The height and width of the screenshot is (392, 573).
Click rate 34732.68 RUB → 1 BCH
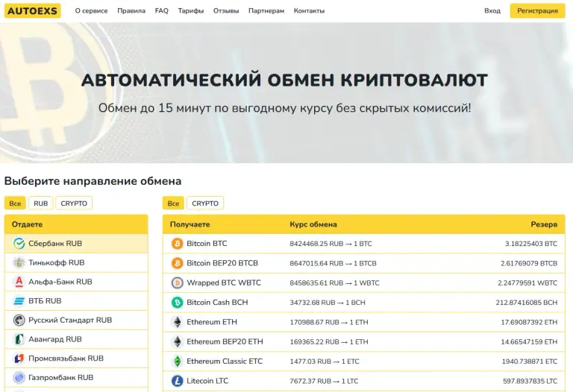(x=328, y=303)
